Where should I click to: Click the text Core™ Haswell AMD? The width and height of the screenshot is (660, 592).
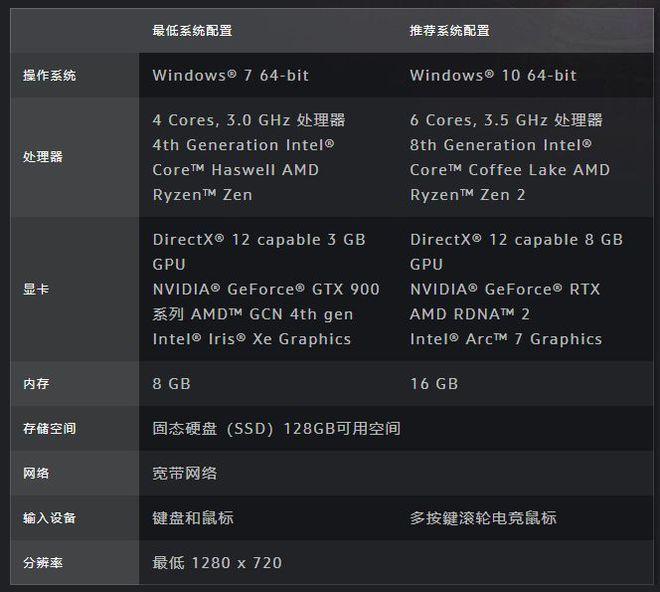point(236,170)
